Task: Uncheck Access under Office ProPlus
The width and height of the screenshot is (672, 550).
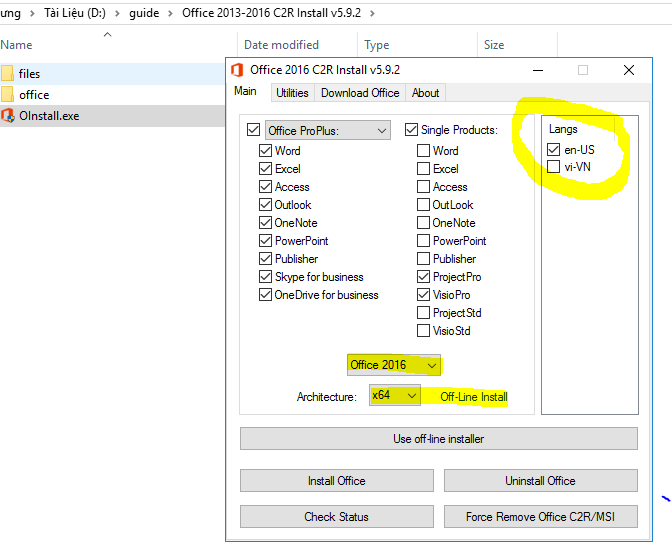Action: 265,186
